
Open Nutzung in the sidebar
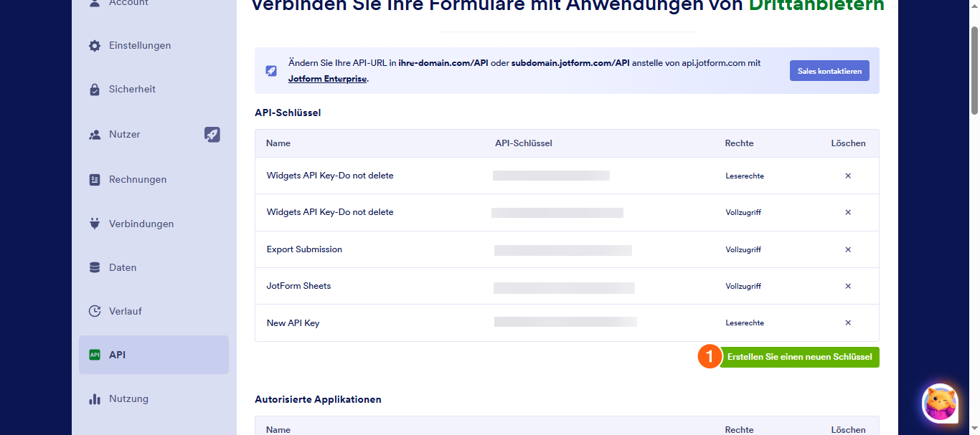pyautogui.click(x=154, y=399)
